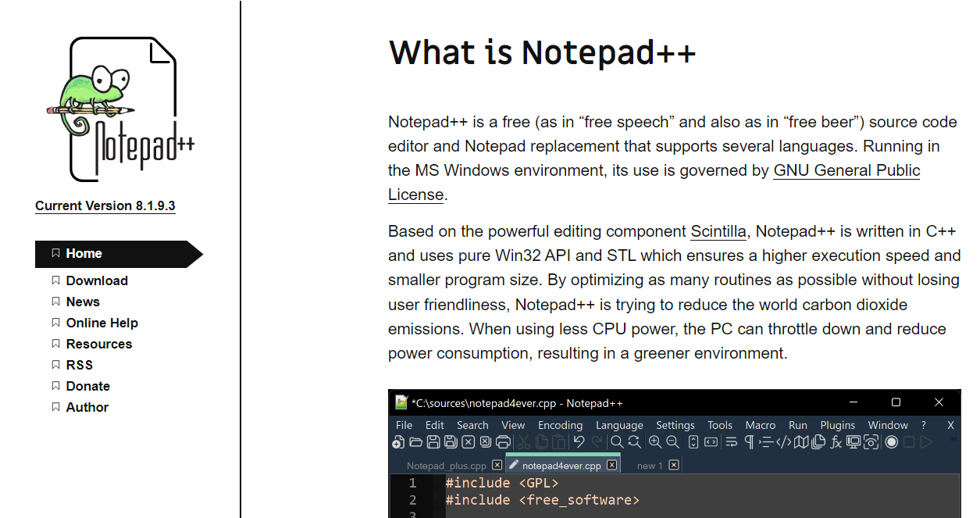Screen dimensions: 980x518
Task: Open the Macro menu
Action: (761, 425)
